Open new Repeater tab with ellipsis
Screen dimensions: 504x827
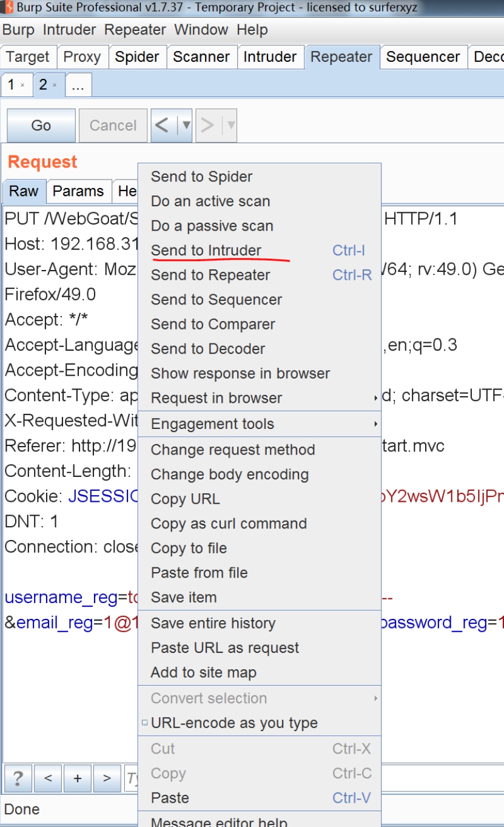[x=78, y=86]
